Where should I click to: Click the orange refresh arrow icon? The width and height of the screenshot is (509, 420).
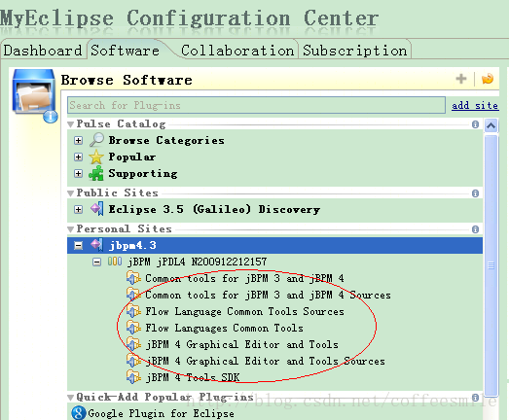point(488,79)
